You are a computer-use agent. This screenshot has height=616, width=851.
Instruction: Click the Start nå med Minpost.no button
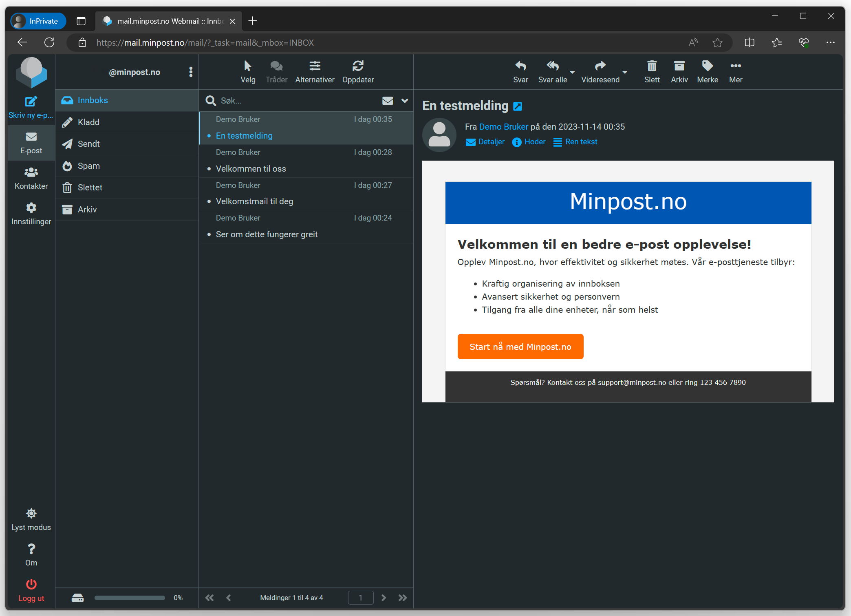(x=520, y=347)
